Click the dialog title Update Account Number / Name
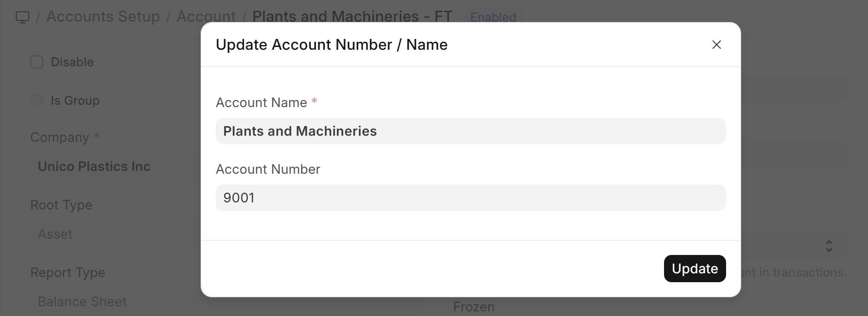The width and height of the screenshot is (868, 316). [331, 45]
